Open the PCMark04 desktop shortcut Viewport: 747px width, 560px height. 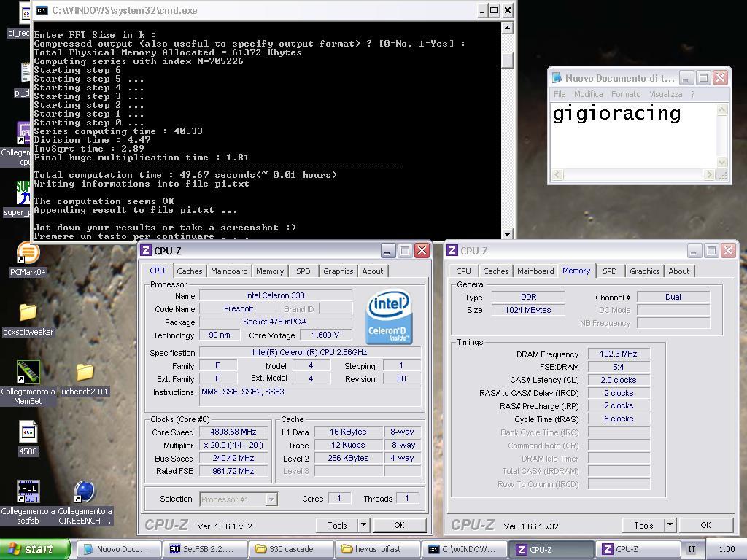pos(28,252)
